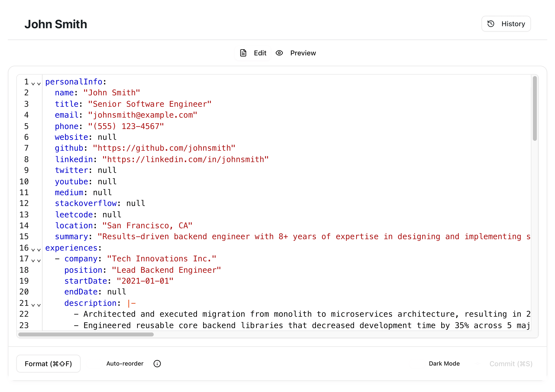Click the location "San Francisco, CA" value
The image size is (555, 392).
click(147, 226)
